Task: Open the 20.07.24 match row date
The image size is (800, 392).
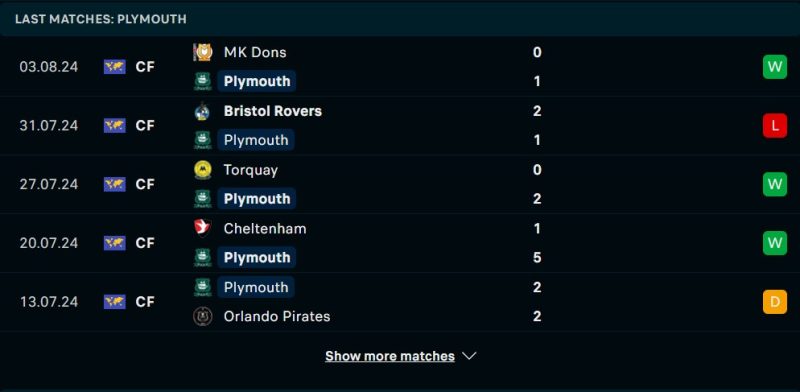Action: (x=49, y=243)
